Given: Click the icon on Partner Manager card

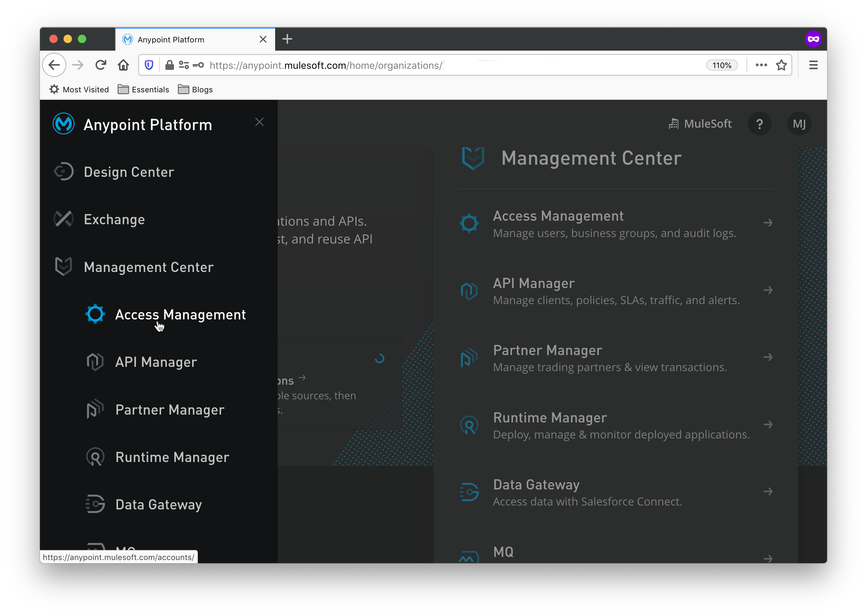Looking at the screenshot, I should 469,358.
